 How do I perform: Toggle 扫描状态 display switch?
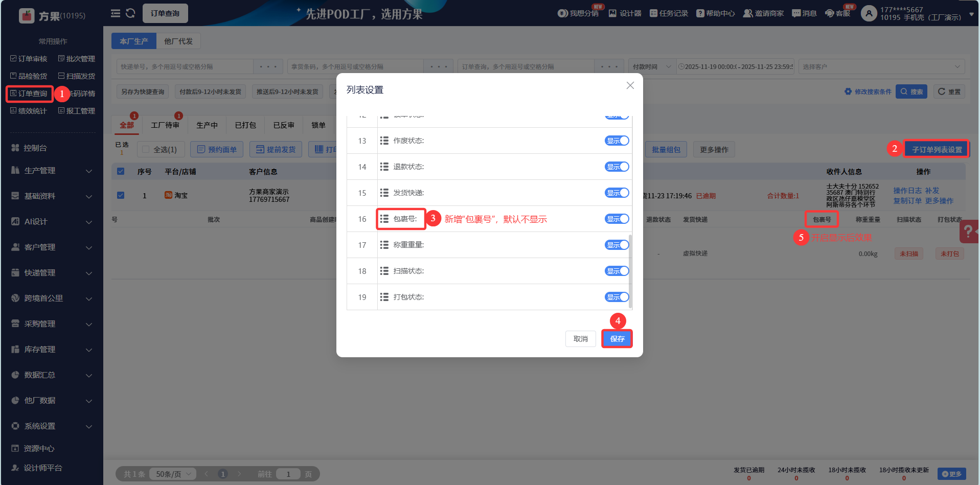click(x=617, y=271)
